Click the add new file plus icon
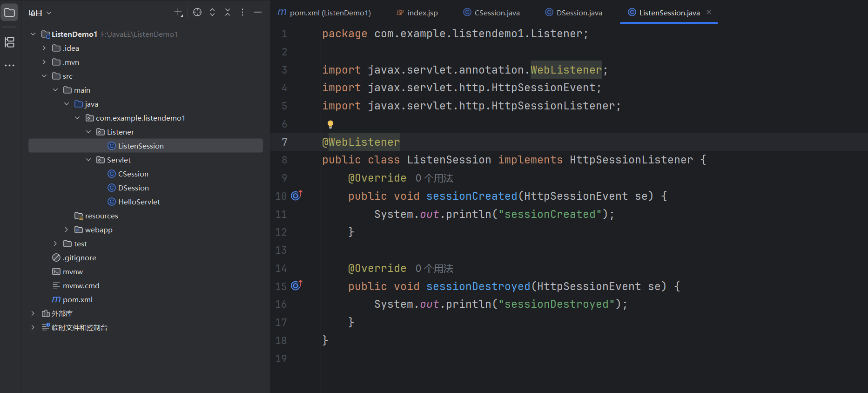Viewport: 868px width, 393px height. point(178,13)
